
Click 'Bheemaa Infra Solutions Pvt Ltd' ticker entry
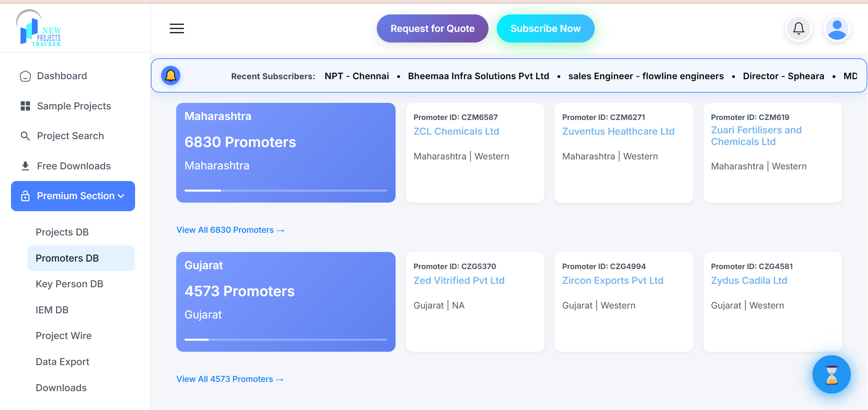pyautogui.click(x=478, y=76)
